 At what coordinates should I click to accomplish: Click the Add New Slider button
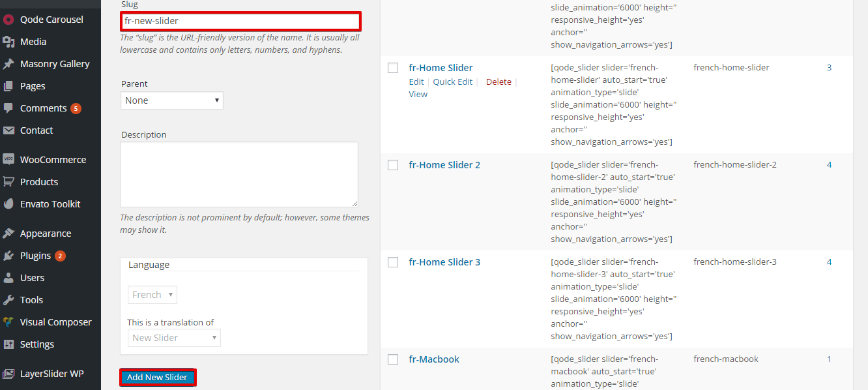point(157,377)
